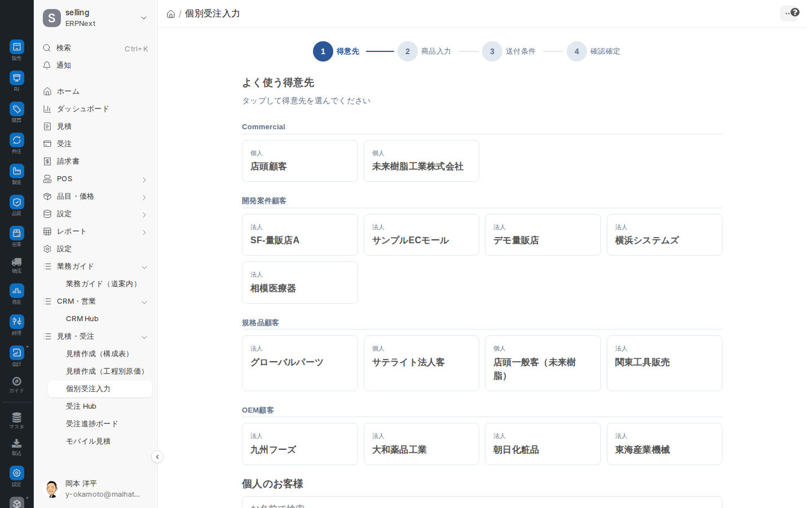Click step 4 確認確定 in the wizard
This screenshot has width=812, height=508.
593,51
